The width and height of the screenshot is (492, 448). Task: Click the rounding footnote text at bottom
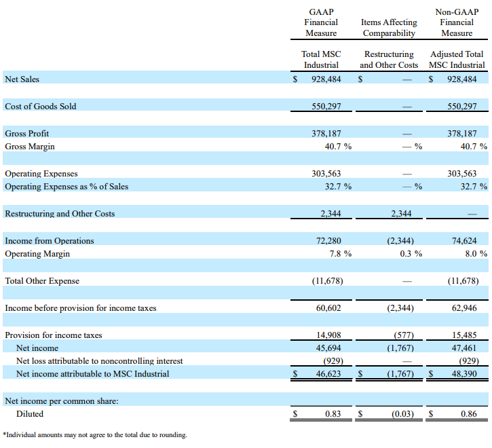pyautogui.click(x=95, y=434)
